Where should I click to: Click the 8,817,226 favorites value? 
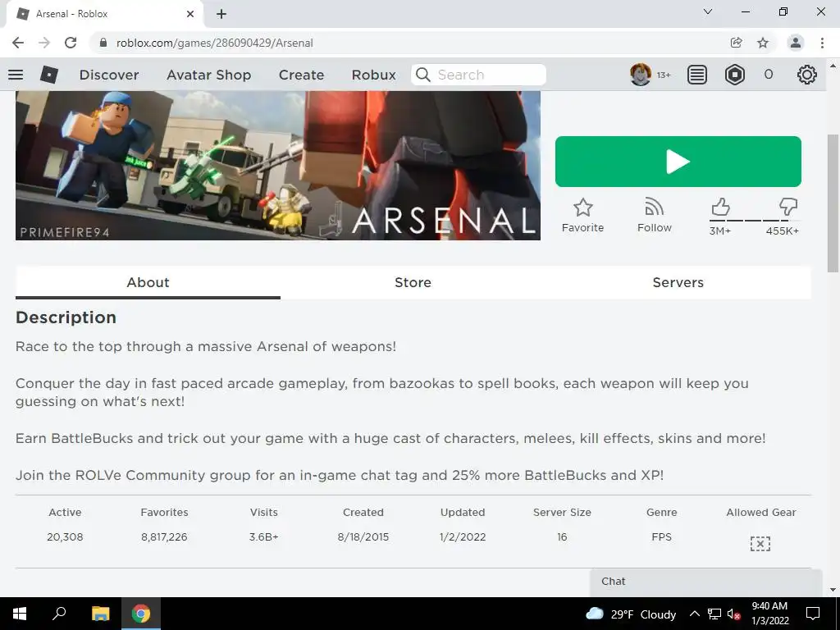[x=164, y=536]
